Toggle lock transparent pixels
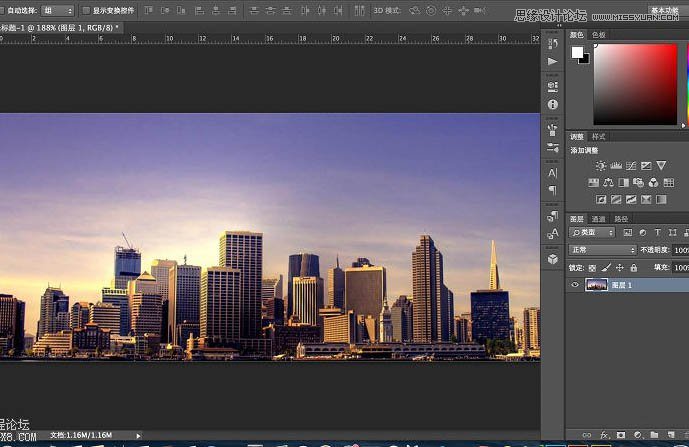 [592, 268]
